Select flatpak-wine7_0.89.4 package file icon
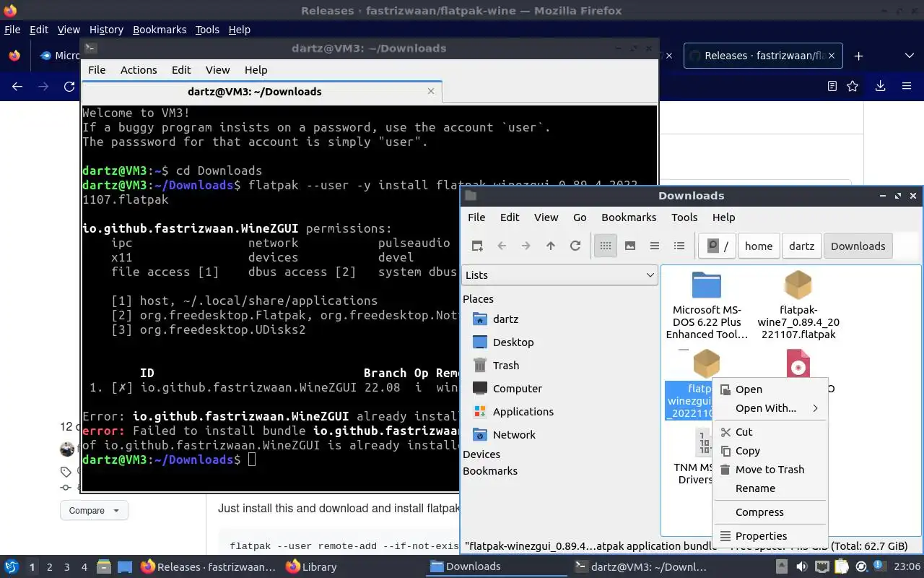Image resolution: width=924 pixels, height=578 pixels. coord(798,285)
